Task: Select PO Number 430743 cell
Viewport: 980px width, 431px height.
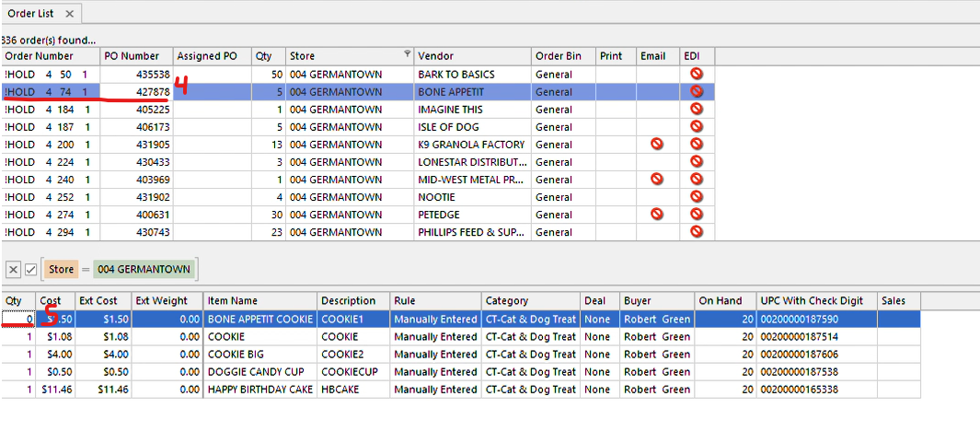Action: tap(137, 231)
